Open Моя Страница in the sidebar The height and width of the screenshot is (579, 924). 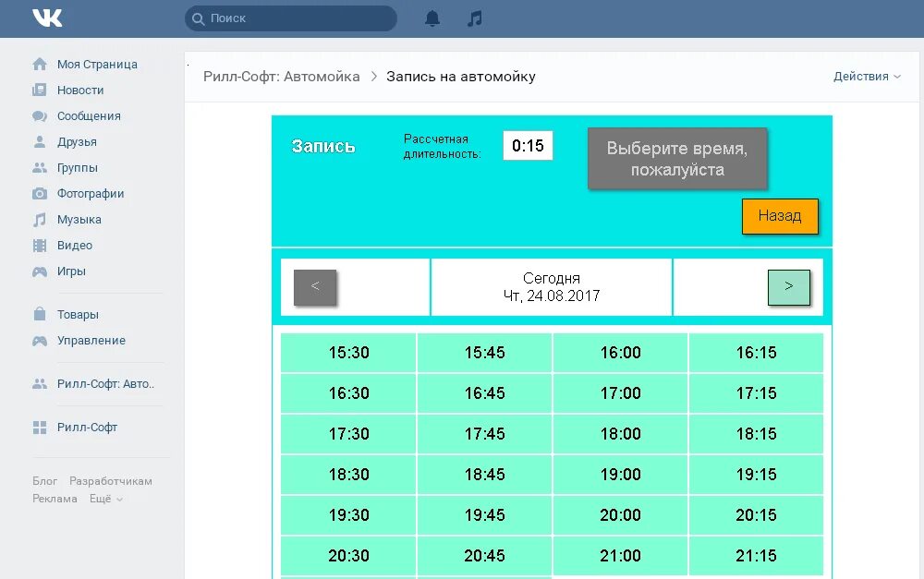coord(97,65)
